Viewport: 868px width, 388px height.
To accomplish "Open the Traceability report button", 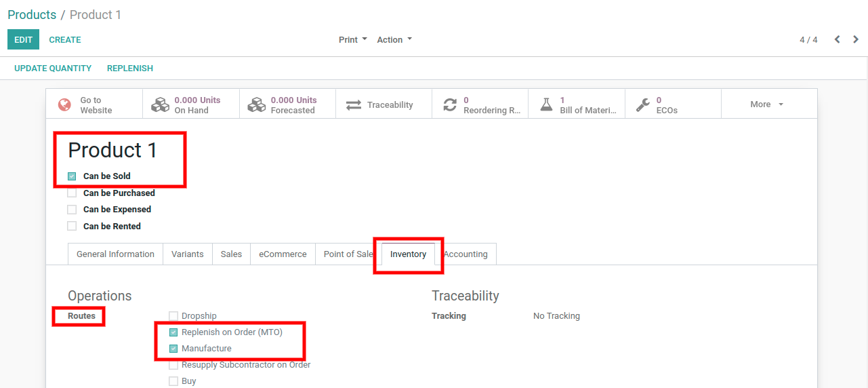I will pos(384,104).
